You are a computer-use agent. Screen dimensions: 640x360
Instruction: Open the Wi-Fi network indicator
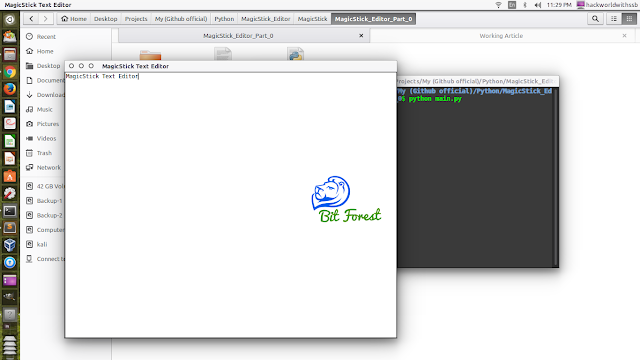(x=498, y=5)
